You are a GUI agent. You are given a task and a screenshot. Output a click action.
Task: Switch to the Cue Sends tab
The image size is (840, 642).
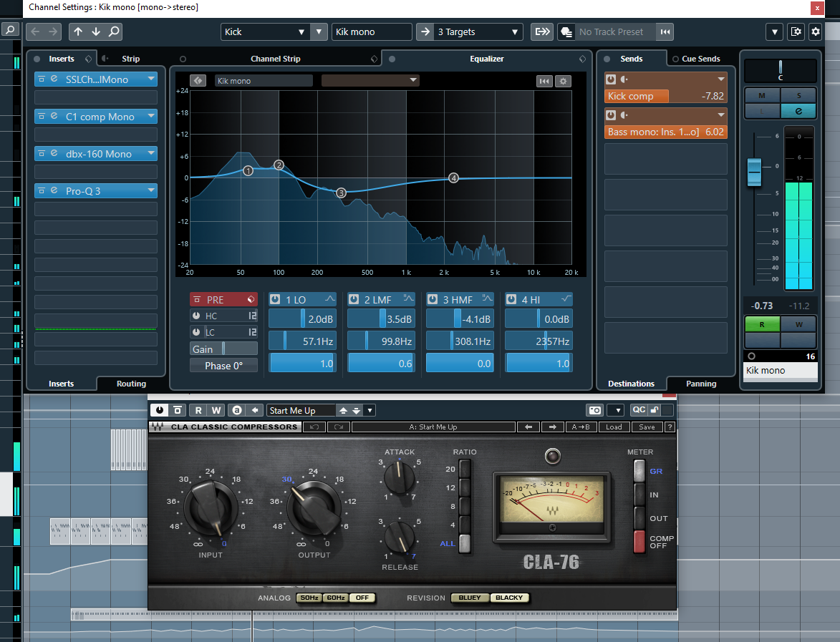tap(700, 59)
